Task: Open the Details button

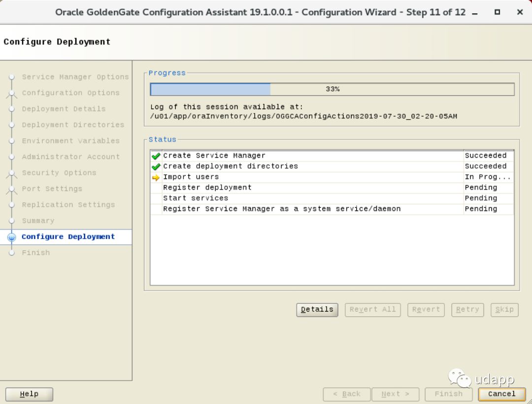Action: pyautogui.click(x=317, y=309)
